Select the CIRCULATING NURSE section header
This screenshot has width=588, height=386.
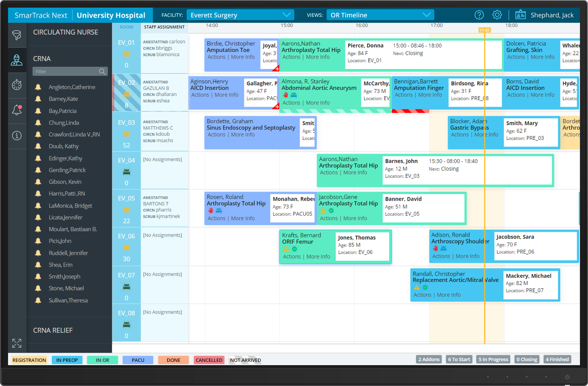pos(66,32)
